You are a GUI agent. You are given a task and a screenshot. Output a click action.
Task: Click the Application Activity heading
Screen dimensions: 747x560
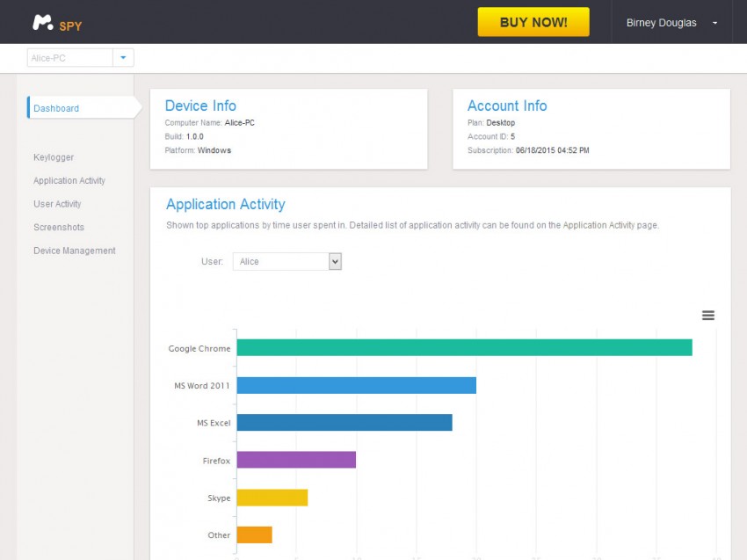coord(226,204)
